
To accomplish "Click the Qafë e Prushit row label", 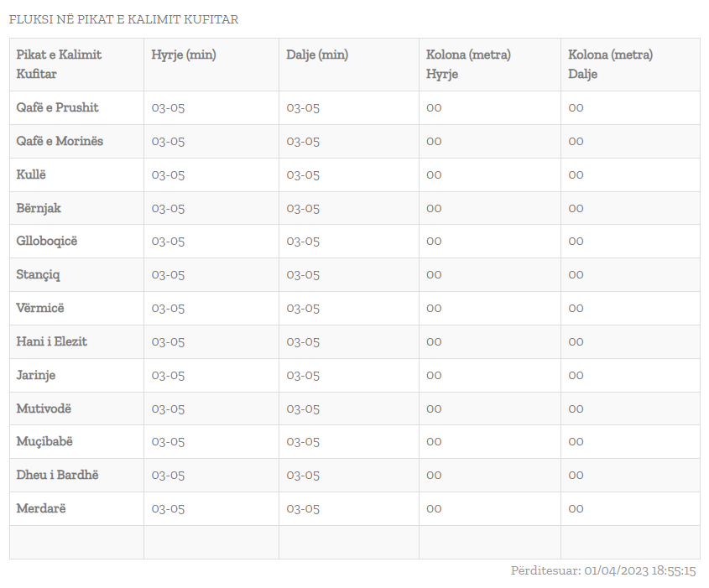I will click(x=57, y=107).
